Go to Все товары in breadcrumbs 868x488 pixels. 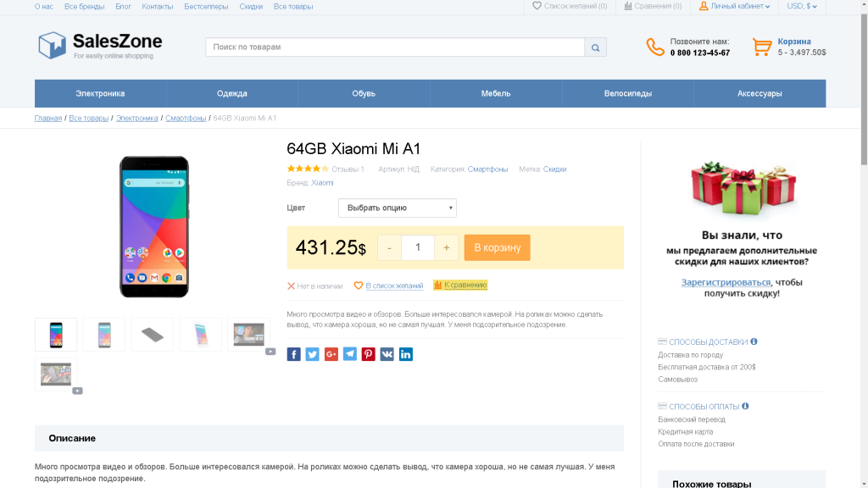click(x=88, y=118)
